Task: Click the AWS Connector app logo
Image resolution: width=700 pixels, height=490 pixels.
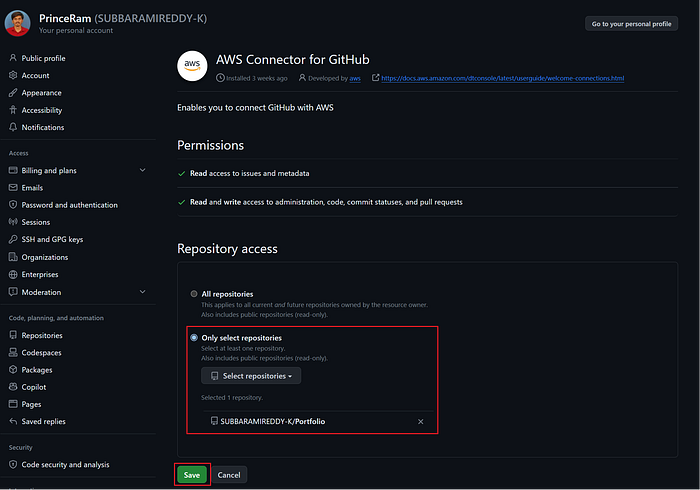Action: point(192,66)
